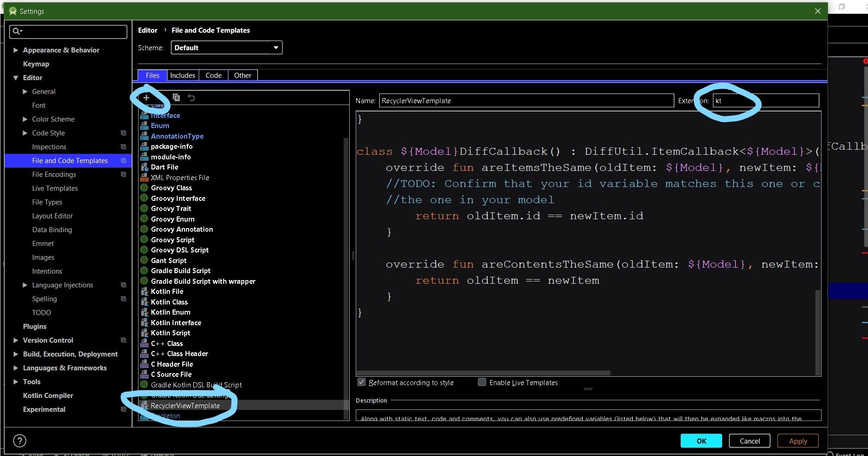Click the Enum template icon

point(144,126)
